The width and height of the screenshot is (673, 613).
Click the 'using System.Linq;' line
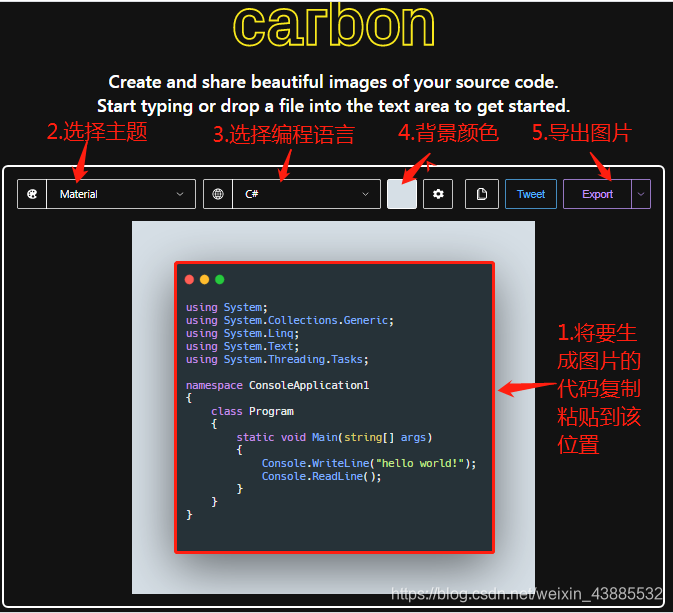click(243, 333)
